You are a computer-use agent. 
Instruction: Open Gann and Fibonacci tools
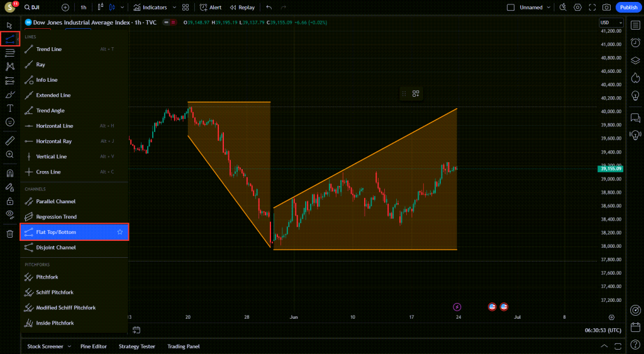pos(10,53)
